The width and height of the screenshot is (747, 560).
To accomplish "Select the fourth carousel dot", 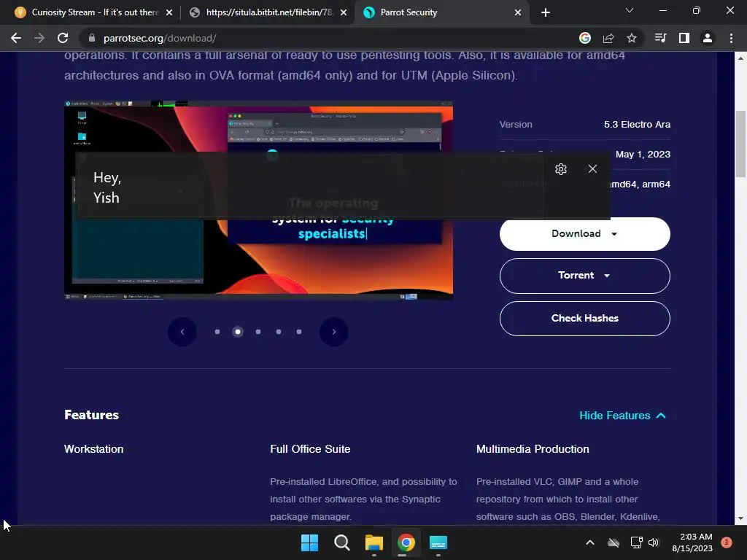I will 279,332.
